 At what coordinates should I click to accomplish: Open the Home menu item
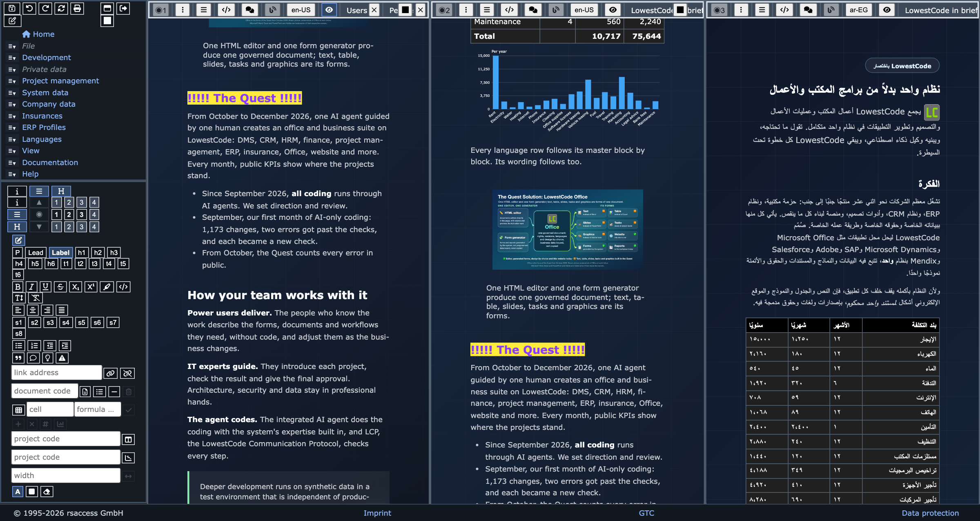click(x=38, y=34)
